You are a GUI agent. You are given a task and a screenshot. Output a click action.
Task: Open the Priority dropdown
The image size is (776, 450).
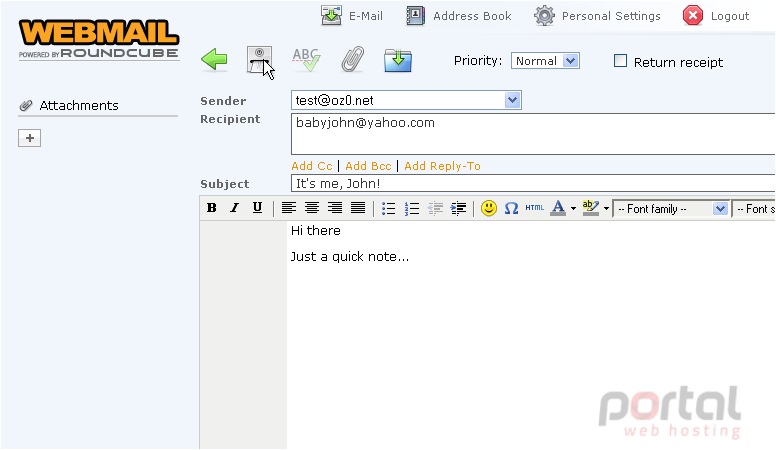pyautogui.click(x=545, y=61)
